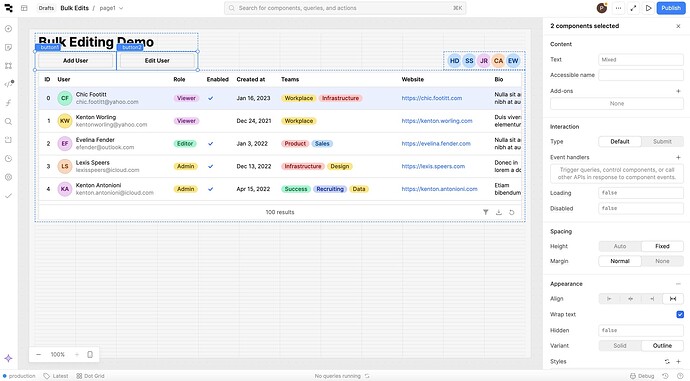Close the 2 components selected inspector
The width and height of the screenshot is (690, 381).
[678, 26]
